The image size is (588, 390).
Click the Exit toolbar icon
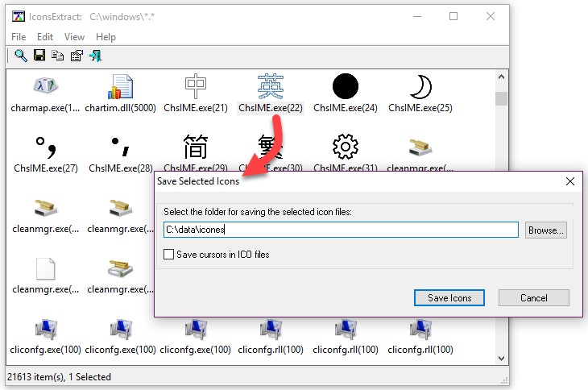[x=95, y=56]
